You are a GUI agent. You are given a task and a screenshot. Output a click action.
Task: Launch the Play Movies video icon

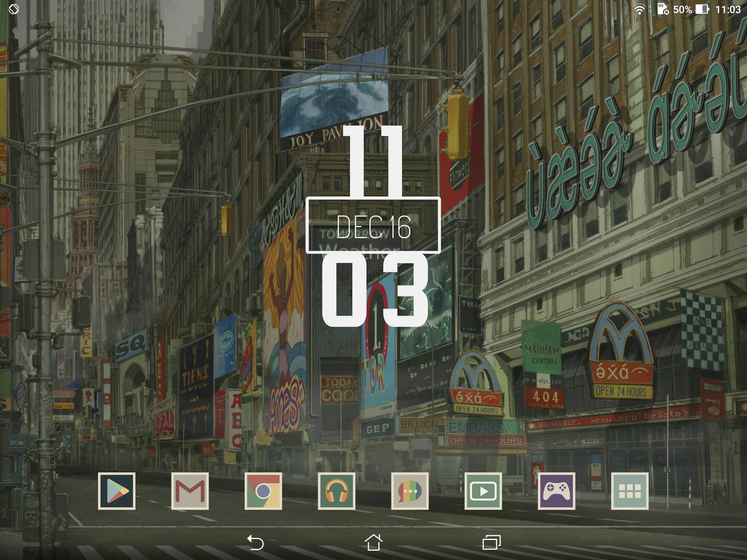pyautogui.click(x=483, y=491)
